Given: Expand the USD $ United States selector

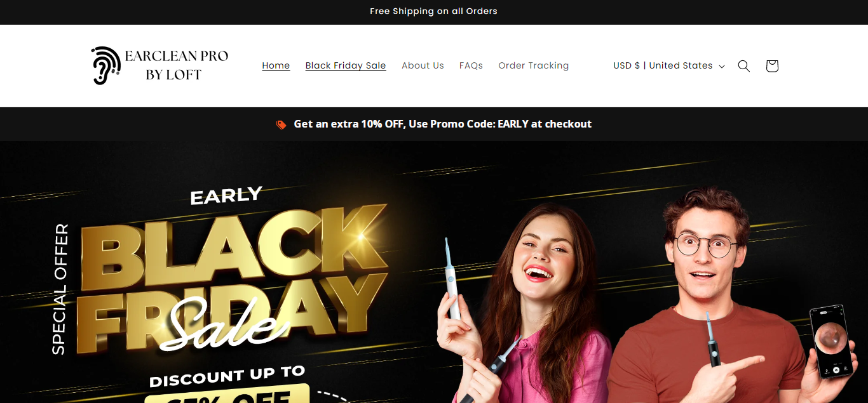Looking at the screenshot, I should (668, 66).
